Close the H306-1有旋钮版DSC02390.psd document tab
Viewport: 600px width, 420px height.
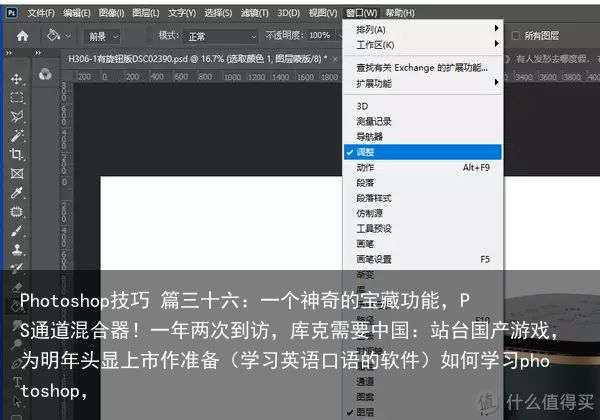335,59
